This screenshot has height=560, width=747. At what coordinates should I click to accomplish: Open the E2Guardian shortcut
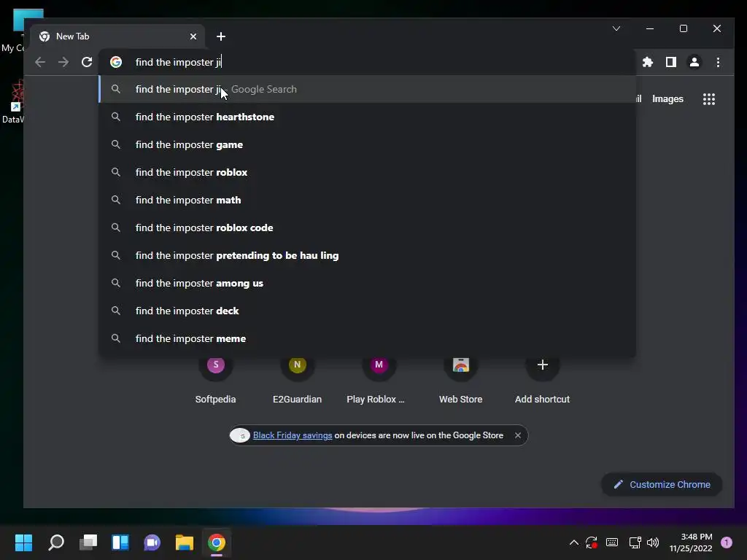[x=298, y=379]
